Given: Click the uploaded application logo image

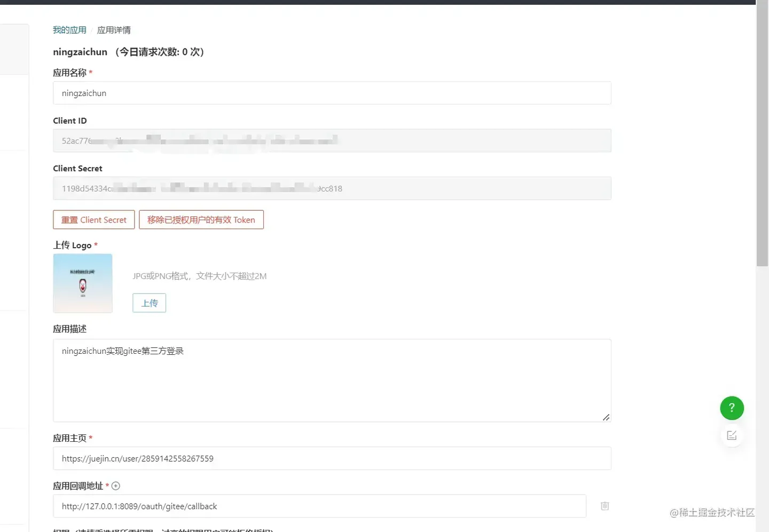Looking at the screenshot, I should point(82,283).
